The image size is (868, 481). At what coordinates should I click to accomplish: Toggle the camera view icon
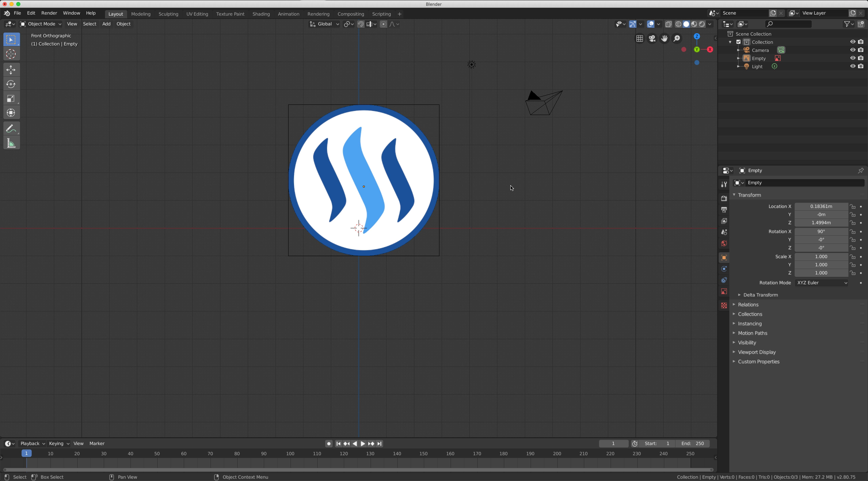[x=652, y=39]
